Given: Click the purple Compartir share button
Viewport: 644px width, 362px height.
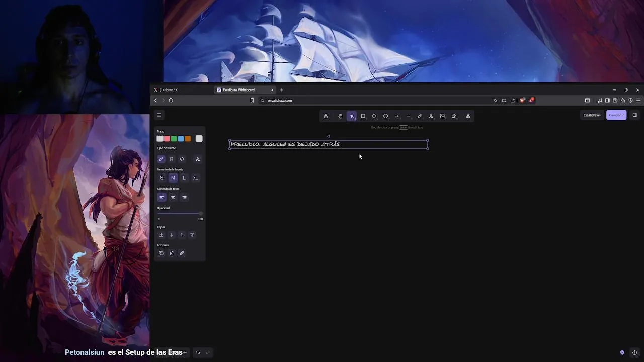Looking at the screenshot, I should (616, 115).
